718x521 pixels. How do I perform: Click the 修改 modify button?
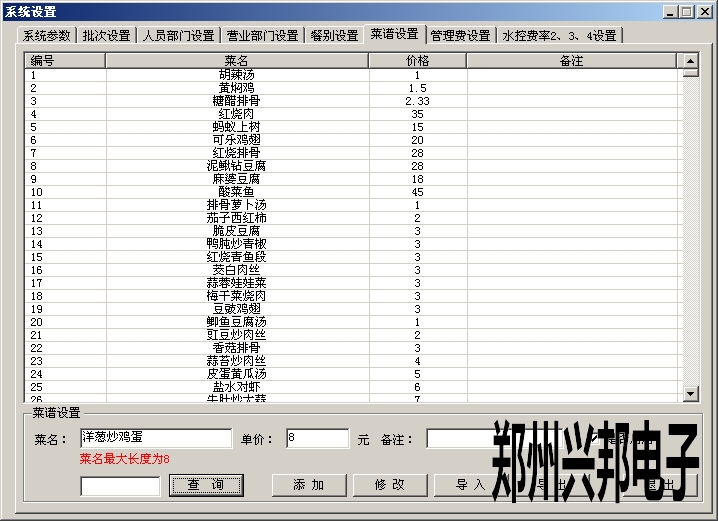tap(389, 485)
